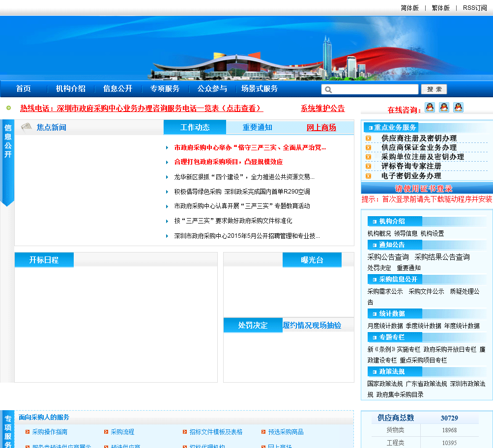The width and height of the screenshot is (493, 448).
Task: Click the orange icon beside 供应商注册及密钥办理
Action: [369, 138]
